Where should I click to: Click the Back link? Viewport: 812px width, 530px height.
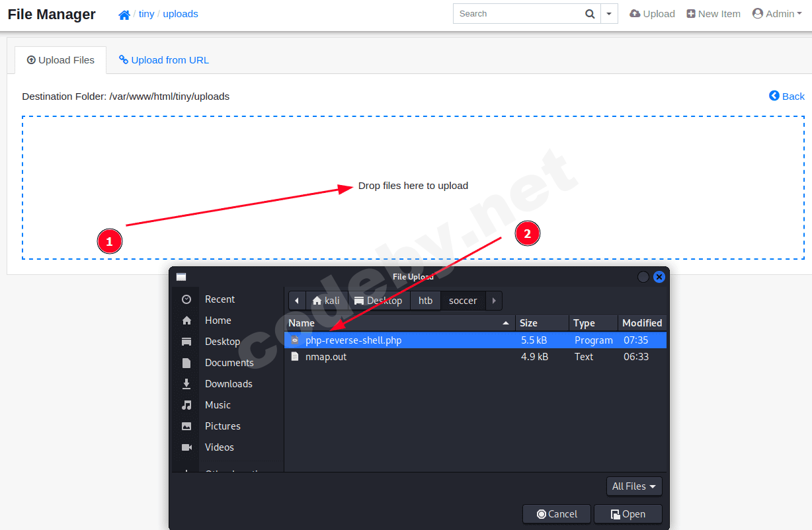(787, 96)
